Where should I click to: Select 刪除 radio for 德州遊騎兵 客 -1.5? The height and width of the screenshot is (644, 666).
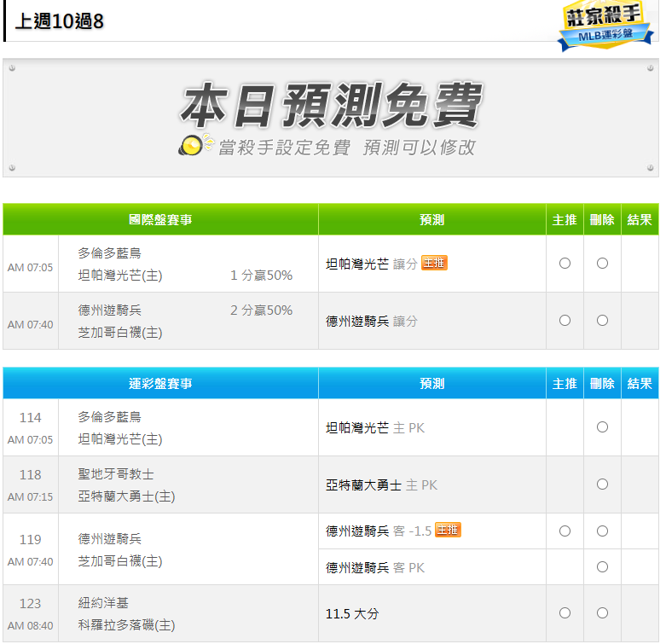tap(602, 531)
